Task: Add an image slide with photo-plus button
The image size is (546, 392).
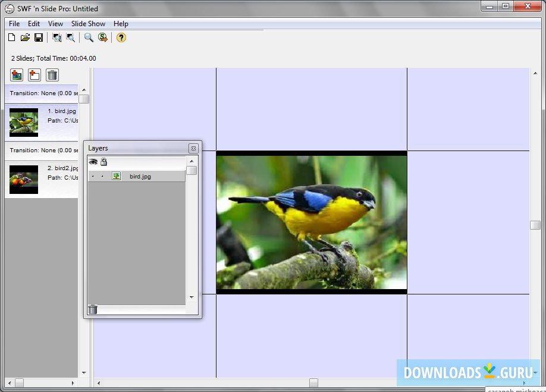Action: tap(17, 75)
